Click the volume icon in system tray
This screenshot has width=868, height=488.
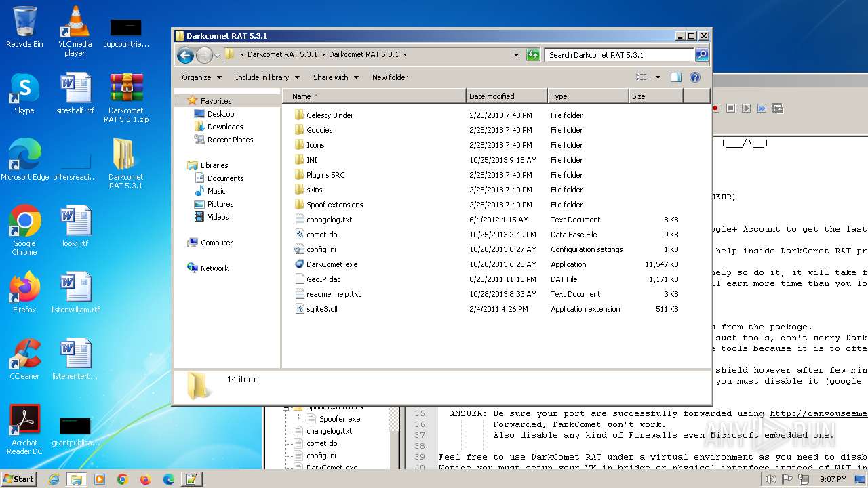pyautogui.click(x=770, y=479)
